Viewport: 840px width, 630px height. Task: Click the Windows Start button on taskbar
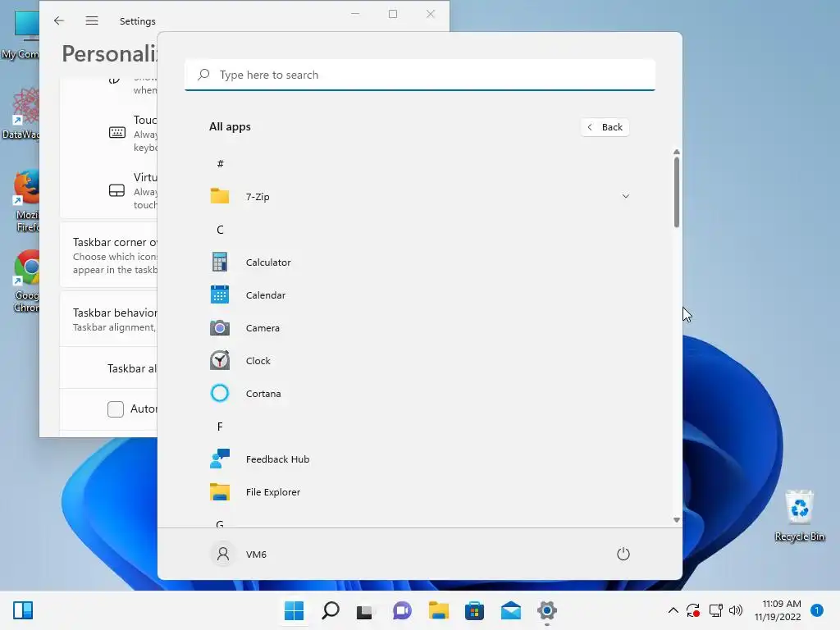tap(294, 610)
